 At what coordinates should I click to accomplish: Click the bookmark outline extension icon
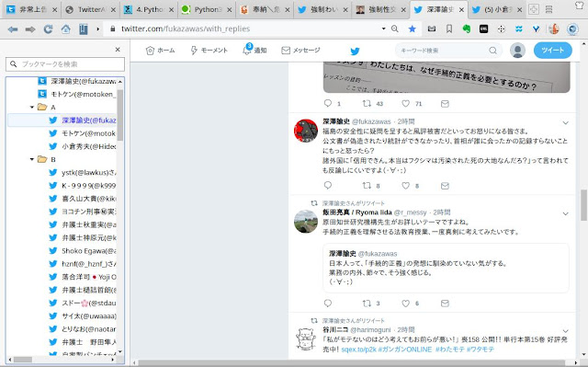[449, 29]
